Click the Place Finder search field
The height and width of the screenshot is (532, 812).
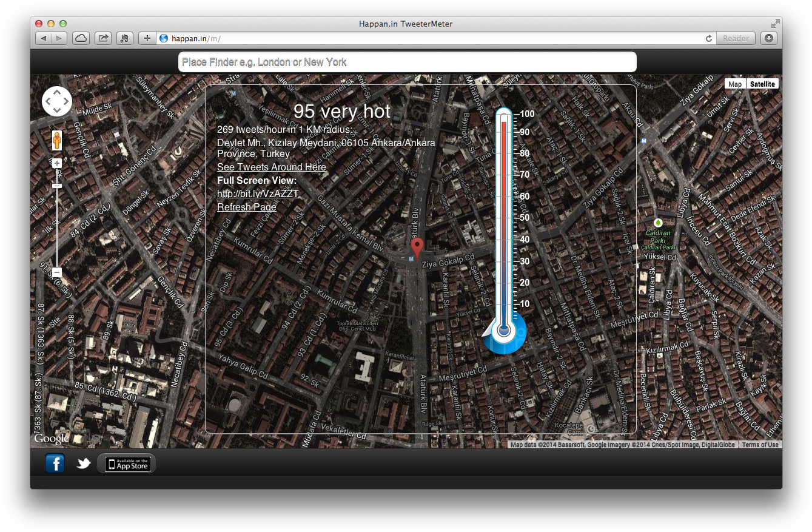(407, 61)
